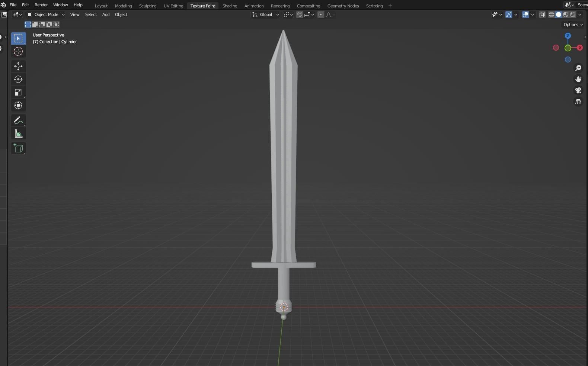Open the Object Mode dropdown
Screen dimensions: 588x366
pos(46,15)
